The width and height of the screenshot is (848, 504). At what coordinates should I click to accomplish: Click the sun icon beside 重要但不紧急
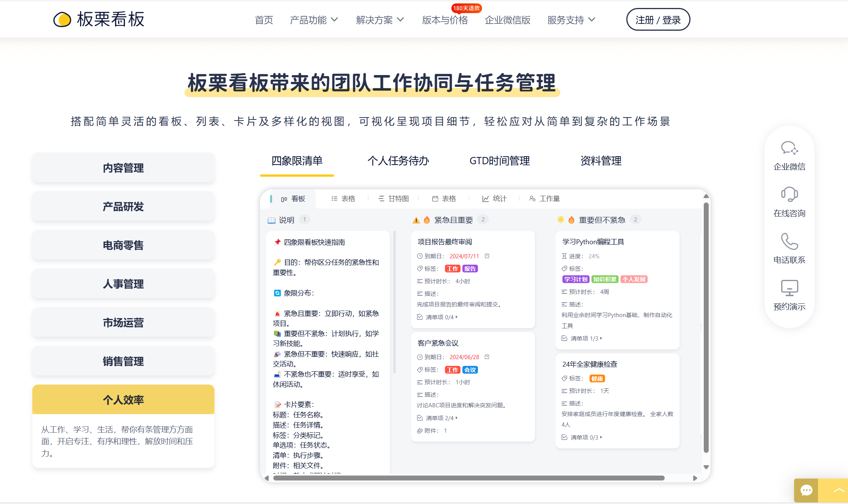coord(561,220)
